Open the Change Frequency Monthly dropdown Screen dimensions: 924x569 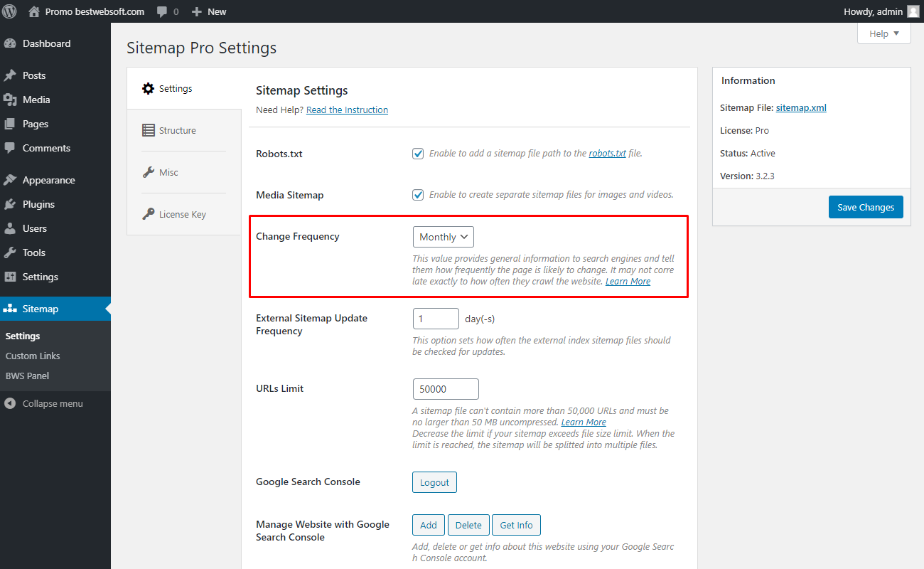coord(443,237)
